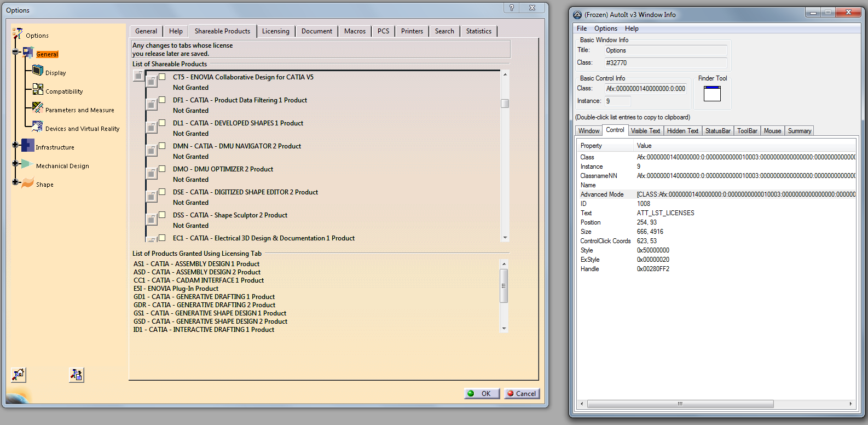Click the OK button
The width and height of the screenshot is (868, 425).
coord(482,393)
